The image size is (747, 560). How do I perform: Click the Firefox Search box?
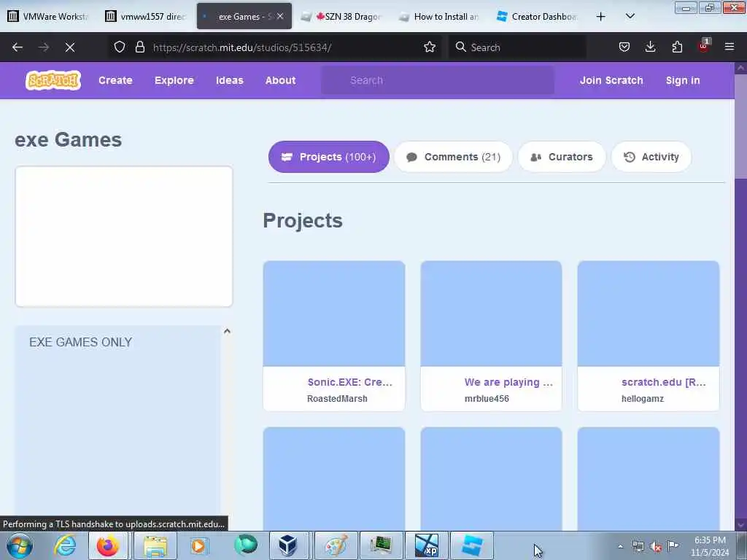(x=517, y=47)
